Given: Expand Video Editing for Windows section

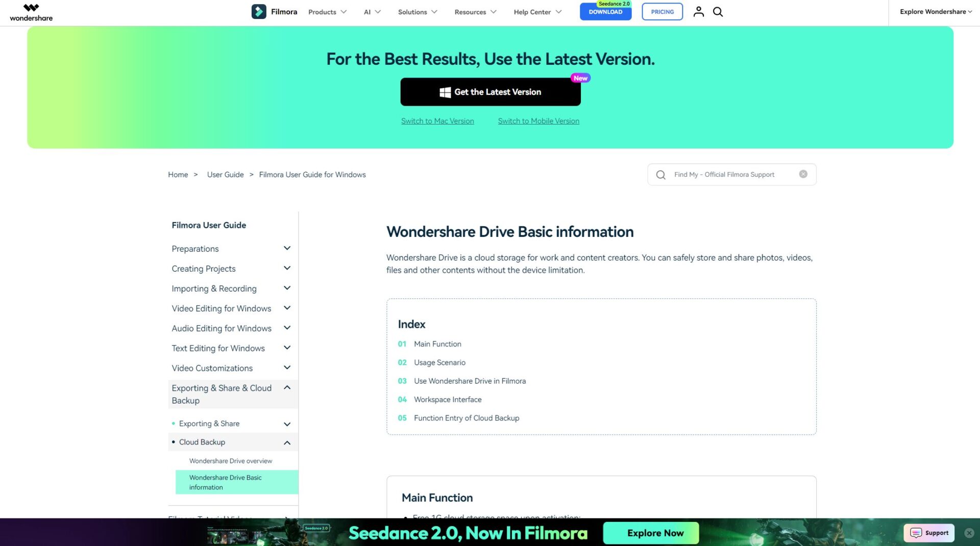Looking at the screenshot, I should point(287,308).
